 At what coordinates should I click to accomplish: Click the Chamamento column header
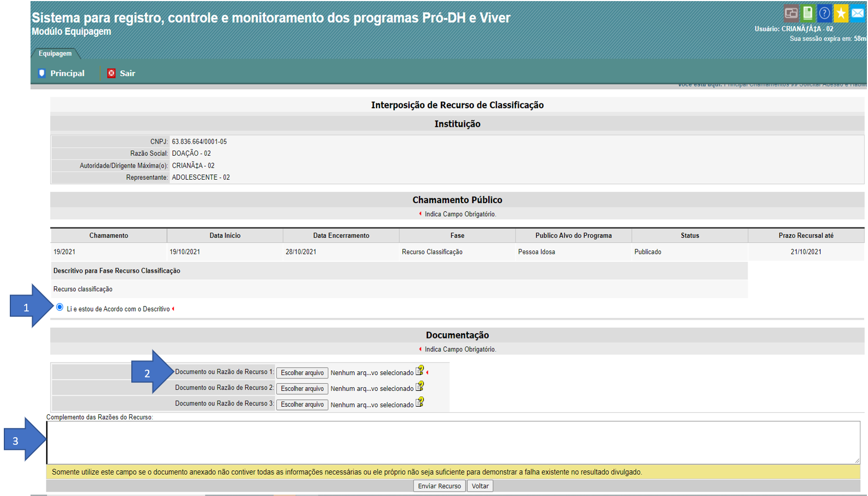(108, 236)
